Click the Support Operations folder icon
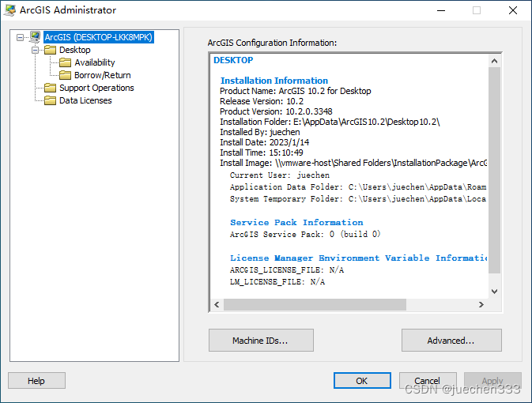 point(51,88)
